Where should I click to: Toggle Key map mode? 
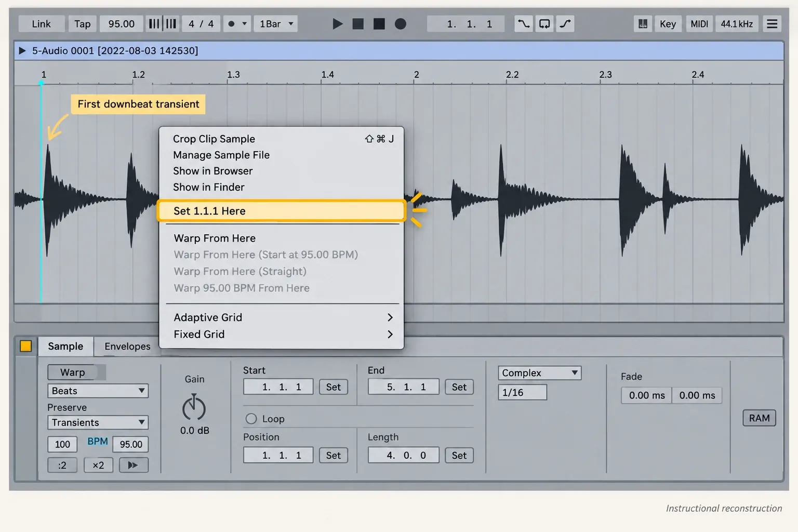point(668,24)
